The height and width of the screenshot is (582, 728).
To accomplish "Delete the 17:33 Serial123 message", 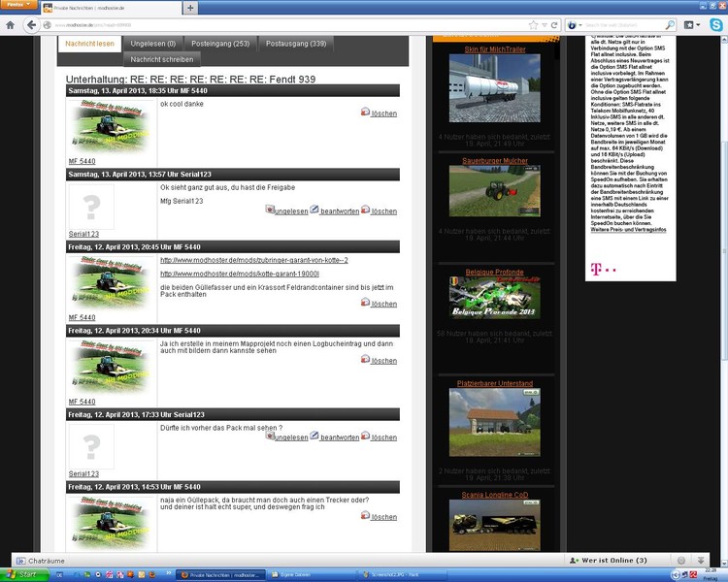I will pyautogui.click(x=384, y=437).
